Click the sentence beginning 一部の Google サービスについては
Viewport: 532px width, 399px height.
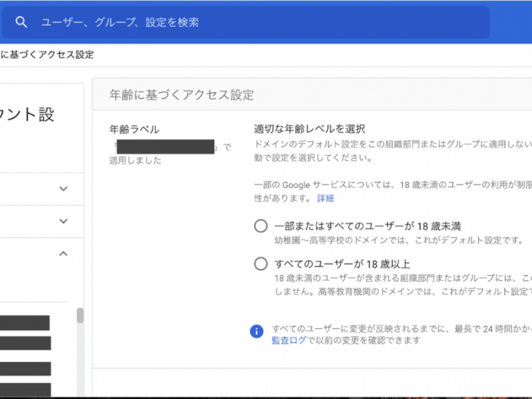[393, 192]
